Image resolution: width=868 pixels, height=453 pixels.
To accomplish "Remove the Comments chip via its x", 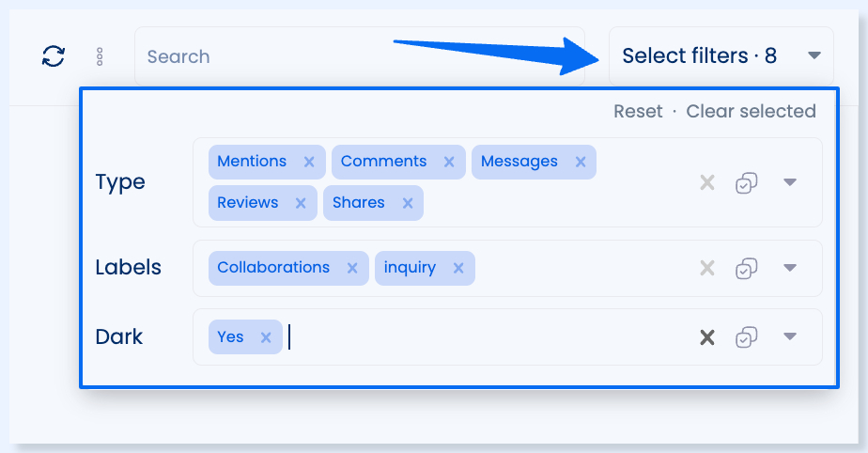I will coord(449,162).
